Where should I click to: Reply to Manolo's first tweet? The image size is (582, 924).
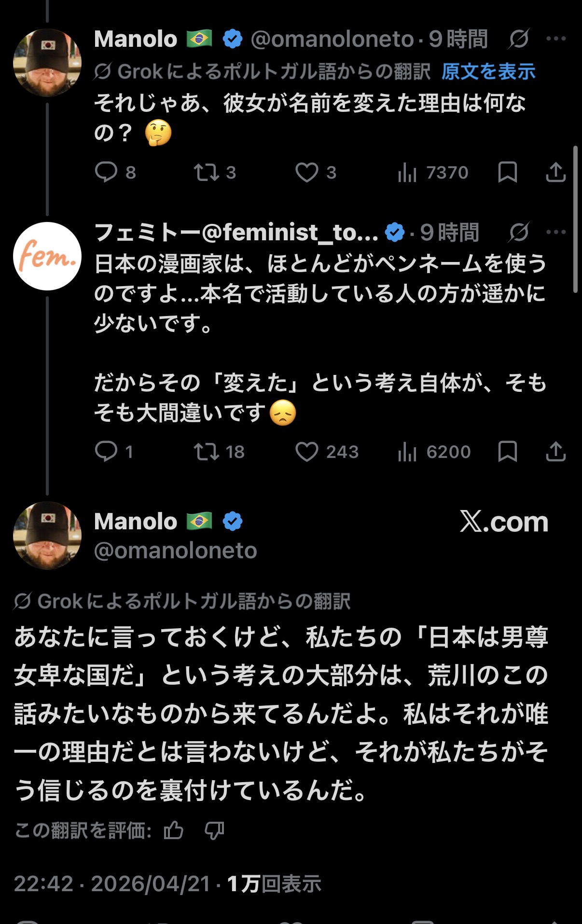click(106, 172)
